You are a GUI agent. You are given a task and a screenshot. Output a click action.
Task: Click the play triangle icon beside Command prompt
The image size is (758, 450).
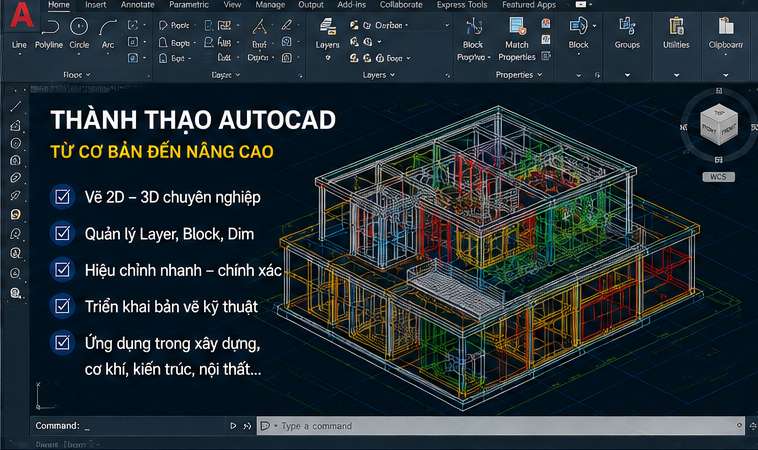[233, 426]
